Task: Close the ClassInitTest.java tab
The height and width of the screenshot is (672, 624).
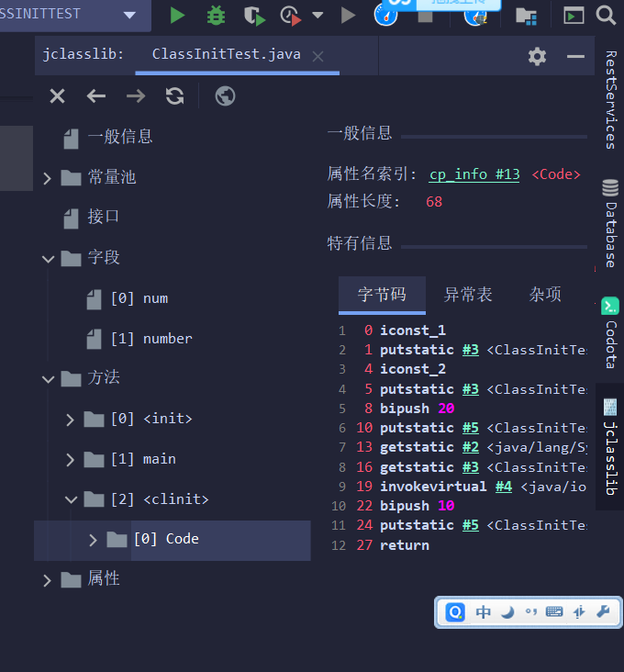Action: [x=318, y=56]
